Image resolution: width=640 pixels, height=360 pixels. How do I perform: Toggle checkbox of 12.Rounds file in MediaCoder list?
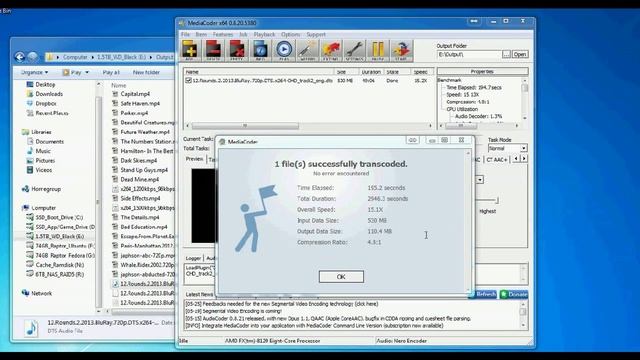click(x=188, y=81)
